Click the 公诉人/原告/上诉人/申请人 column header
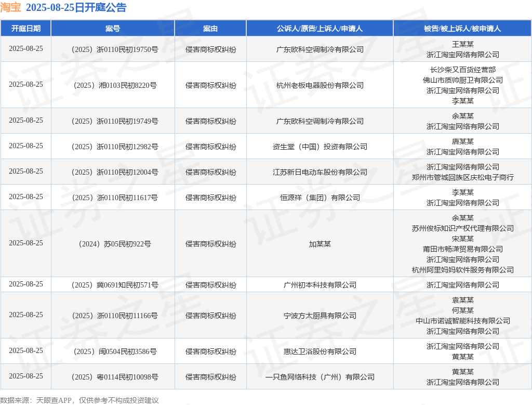The image size is (532, 405). (x=320, y=29)
